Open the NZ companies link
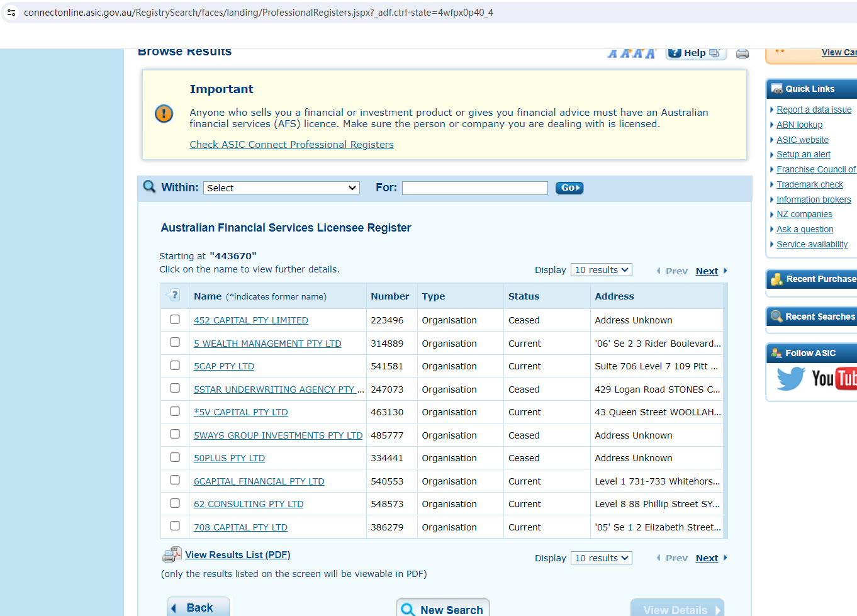This screenshot has height=616, width=857. pyautogui.click(x=804, y=214)
